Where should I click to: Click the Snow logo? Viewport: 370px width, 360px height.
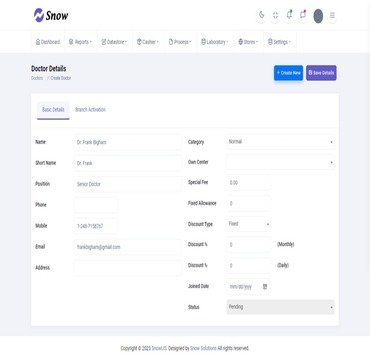click(x=51, y=15)
